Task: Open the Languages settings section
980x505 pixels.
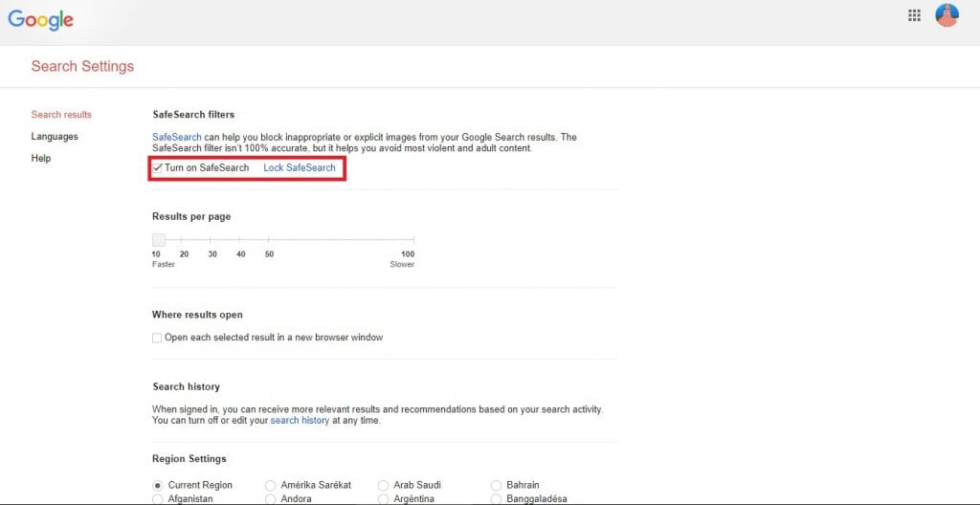Action: (55, 136)
